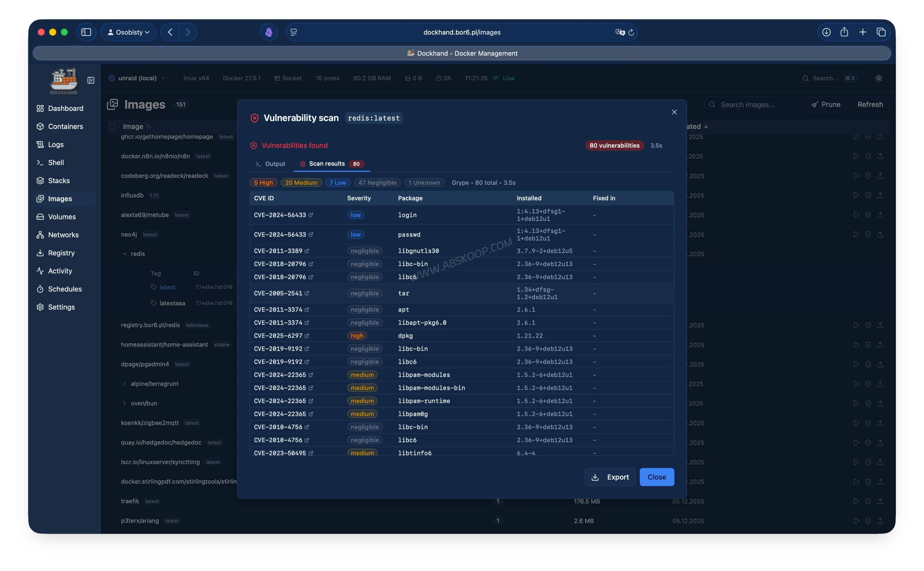Toggle the Safari sidebar button
Viewport: 924px width, 571px height.
coord(86,32)
